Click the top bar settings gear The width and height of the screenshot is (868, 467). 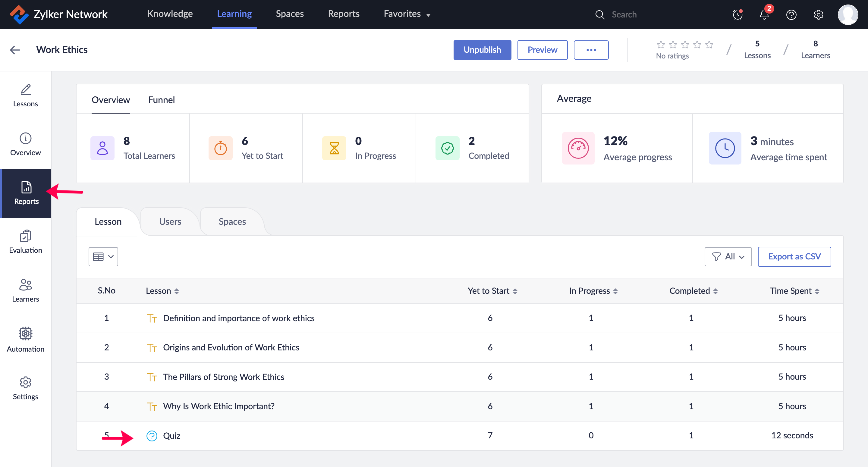click(x=818, y=14)
